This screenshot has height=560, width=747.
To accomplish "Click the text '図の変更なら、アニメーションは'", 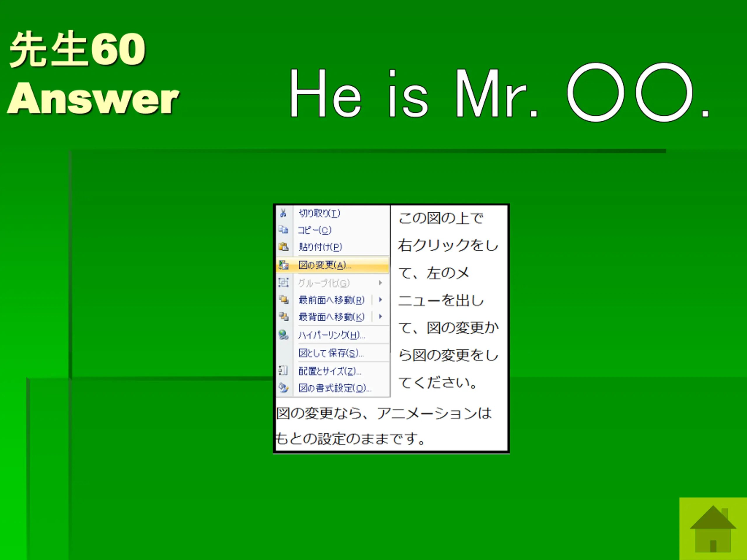I will (384, 413).
